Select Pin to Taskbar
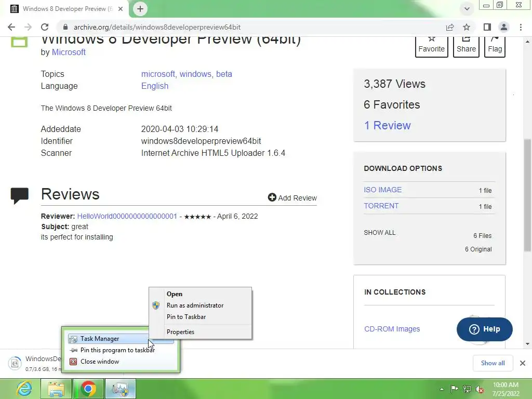532x399 pixels. pos(201,317)
